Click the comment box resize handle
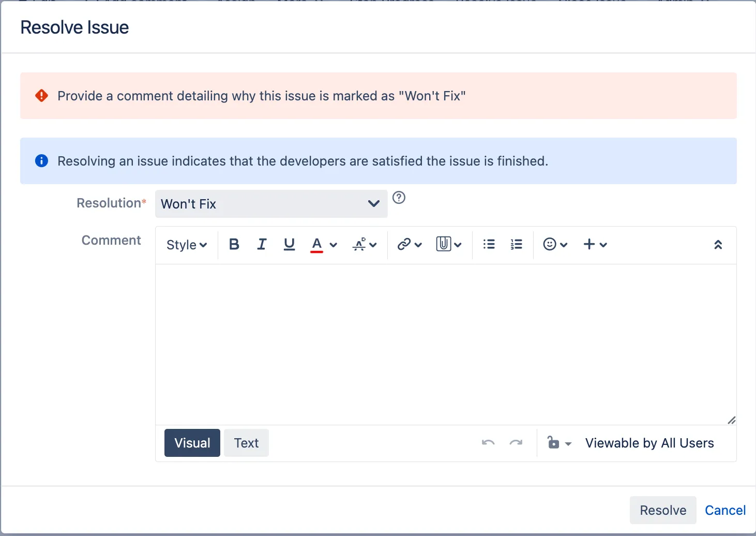The height and width of the screenshot is (536, 756). pyautogui.click(x=731, y=420)
